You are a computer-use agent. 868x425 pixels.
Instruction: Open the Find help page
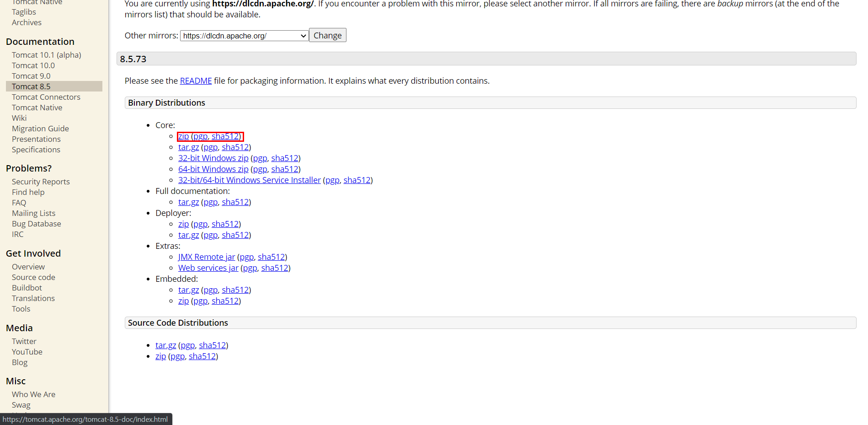tap(28, 192)
